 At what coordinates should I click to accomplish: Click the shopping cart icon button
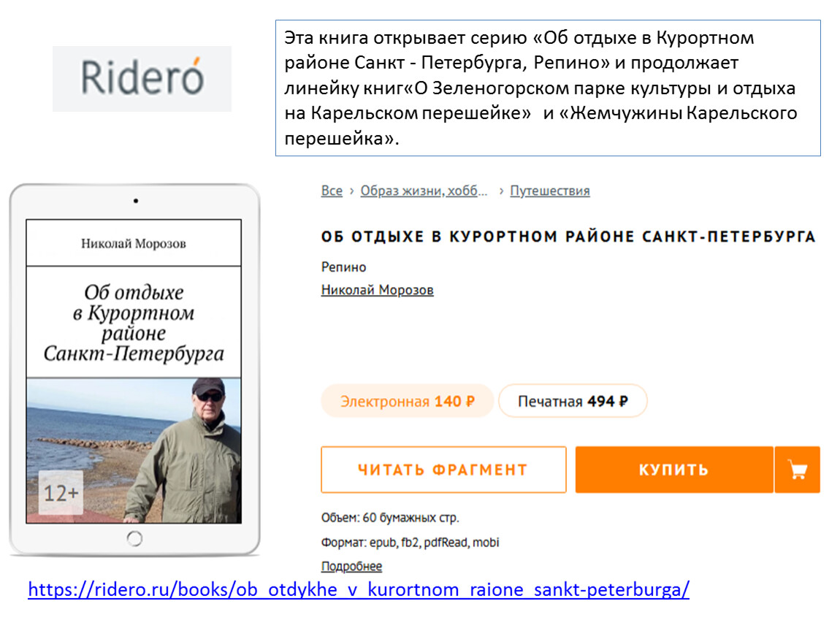click(797, 470)
